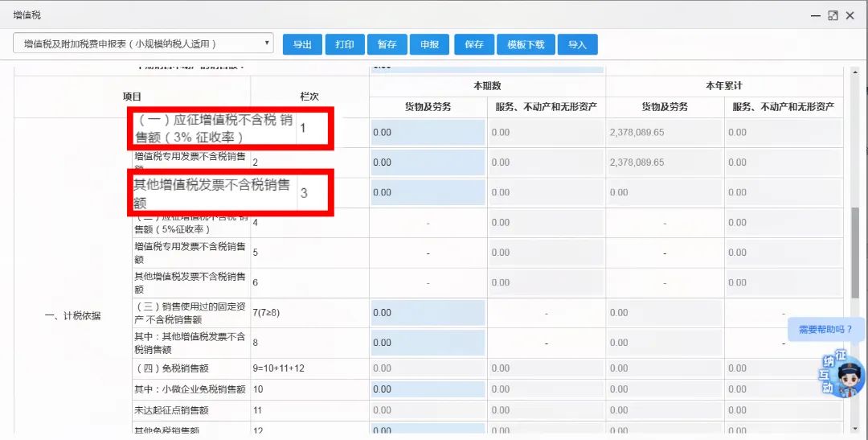The width and height of the screenshot is (868, 440).
Task: Open the 增值税及附加税费申报表 form dropdown
Action: pos(143,43)
